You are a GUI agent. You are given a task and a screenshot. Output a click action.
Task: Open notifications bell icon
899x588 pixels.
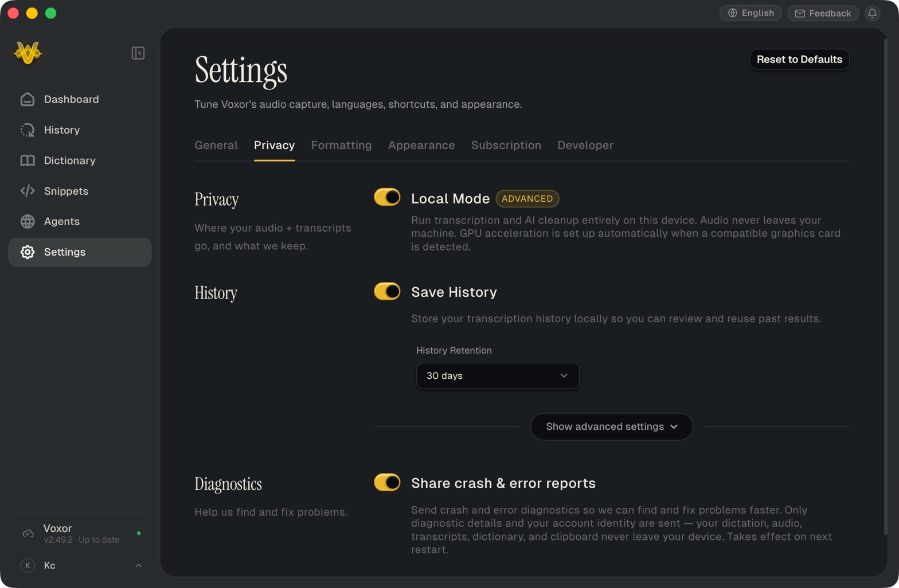point(872,13)
